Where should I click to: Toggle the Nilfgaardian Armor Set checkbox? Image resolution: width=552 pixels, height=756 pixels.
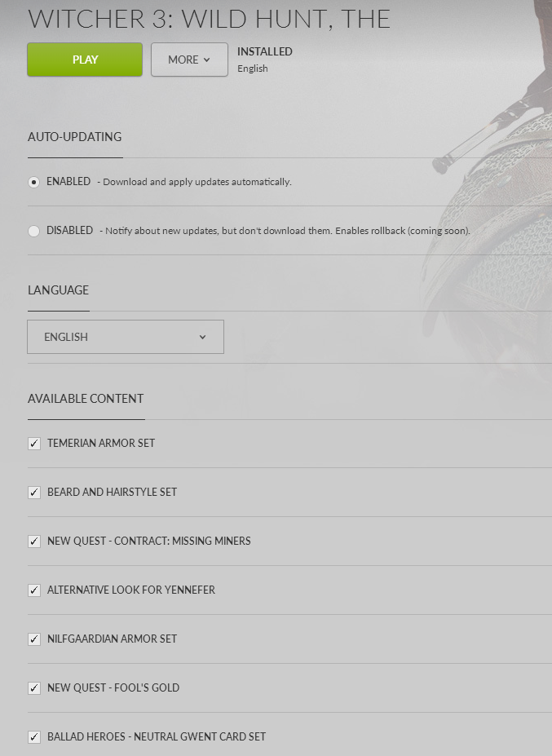click(x=34, y=639)
